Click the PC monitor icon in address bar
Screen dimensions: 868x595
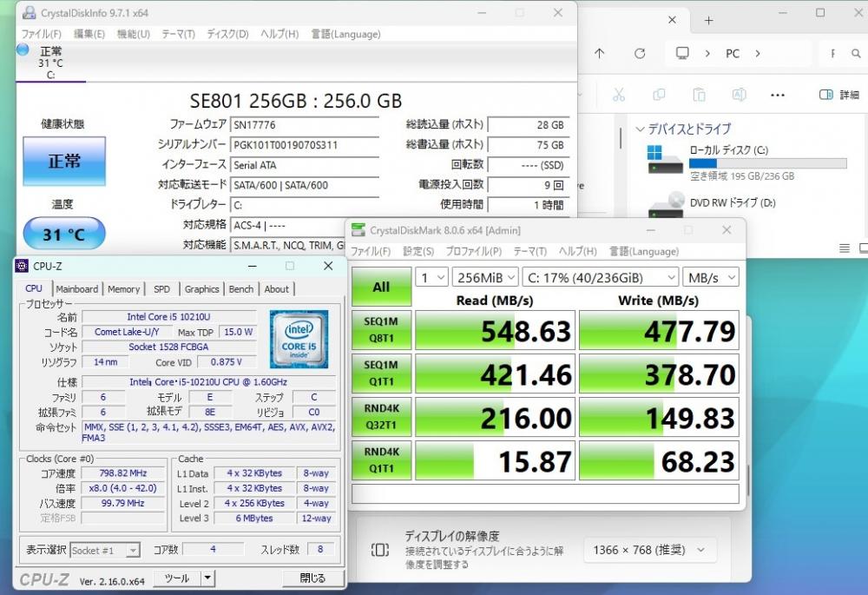click(x=682, y=53)
